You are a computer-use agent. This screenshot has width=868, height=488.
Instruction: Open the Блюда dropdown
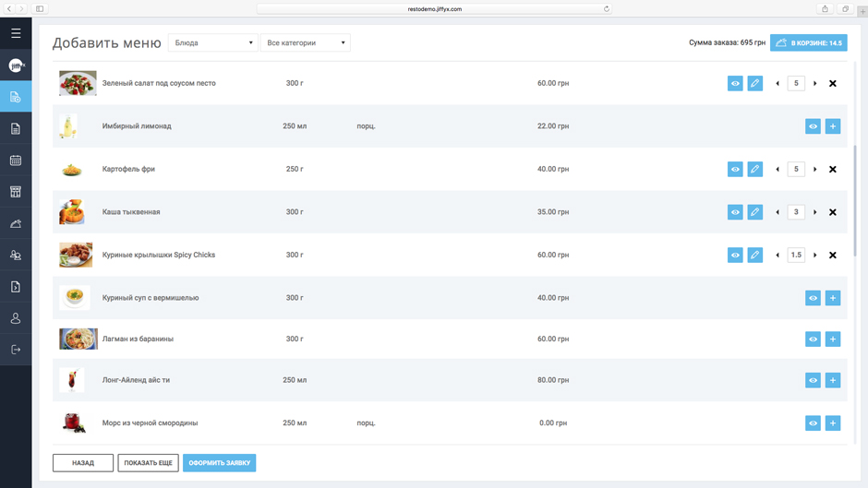(212, 43)
